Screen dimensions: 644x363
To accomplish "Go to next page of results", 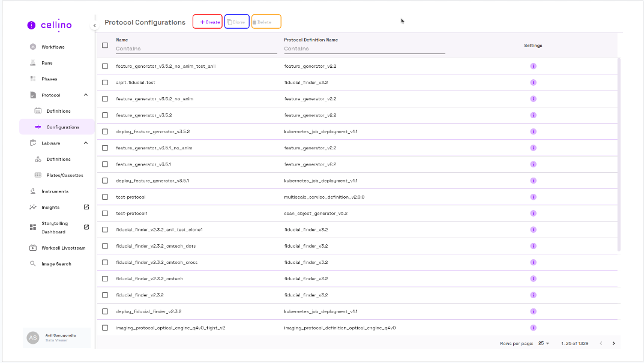I will [613, 343].
